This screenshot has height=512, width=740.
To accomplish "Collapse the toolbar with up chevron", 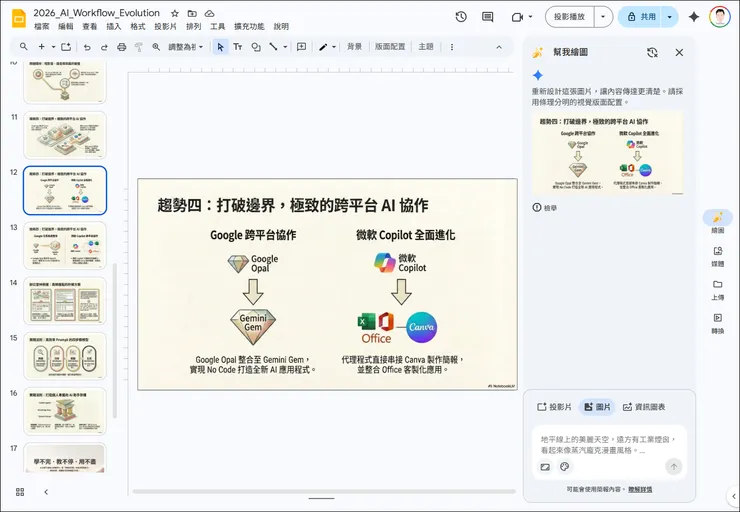I will pyautogui.click(x=499, y=47).
